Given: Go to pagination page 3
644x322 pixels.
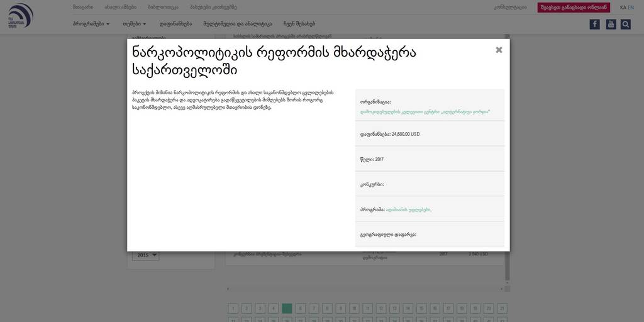Looking at the screenshot, I should pyautogui.click(x=260, y=308).
